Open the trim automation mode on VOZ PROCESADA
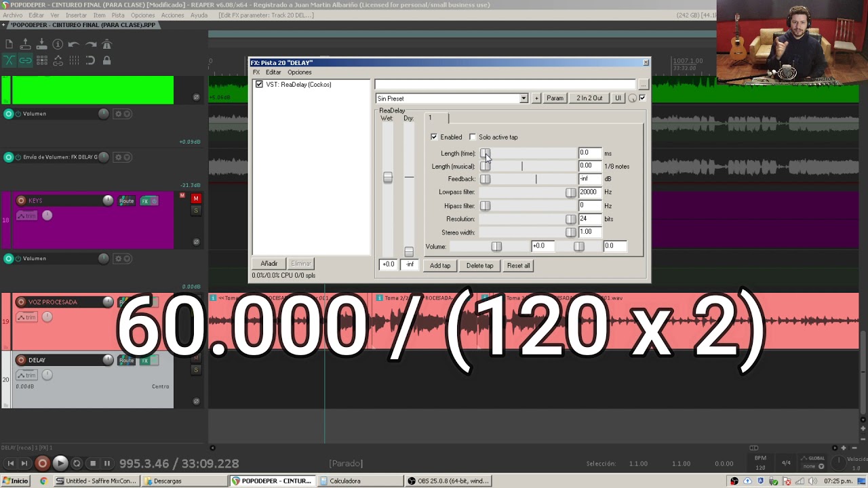 click(26, 317)
